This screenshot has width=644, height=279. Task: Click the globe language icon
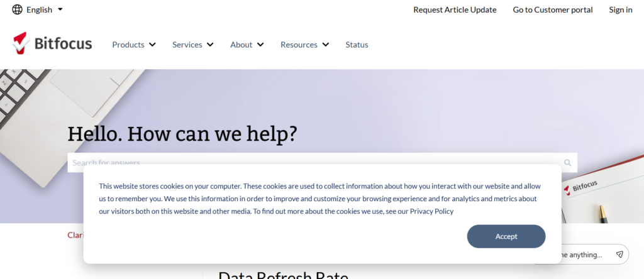pyautogui.click(x=17, y=9)
